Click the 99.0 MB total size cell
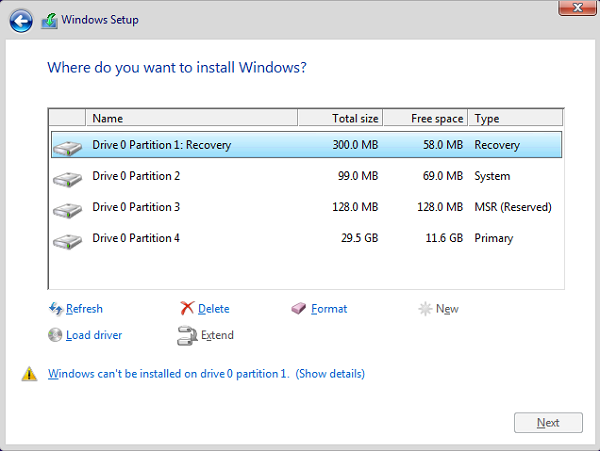This screenshot has height=451, width=600. tap(358, 176)
